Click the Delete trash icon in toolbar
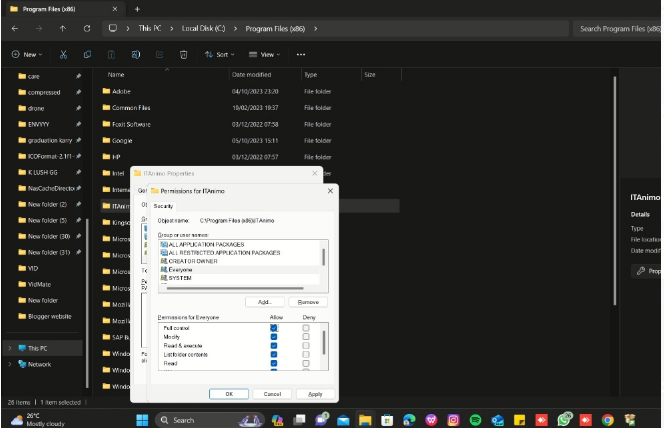Screen dimensions: 664x428 [183, 54]
